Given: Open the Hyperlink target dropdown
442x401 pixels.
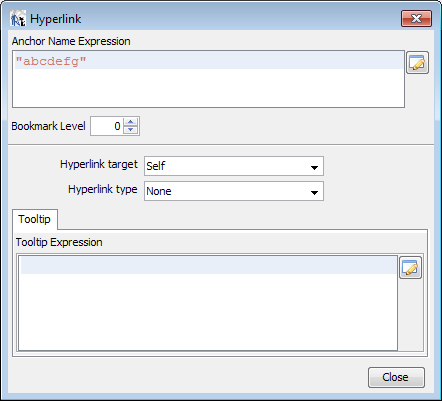Looking at the screenshot, I should pyautogui.click(x=234, y=166).
